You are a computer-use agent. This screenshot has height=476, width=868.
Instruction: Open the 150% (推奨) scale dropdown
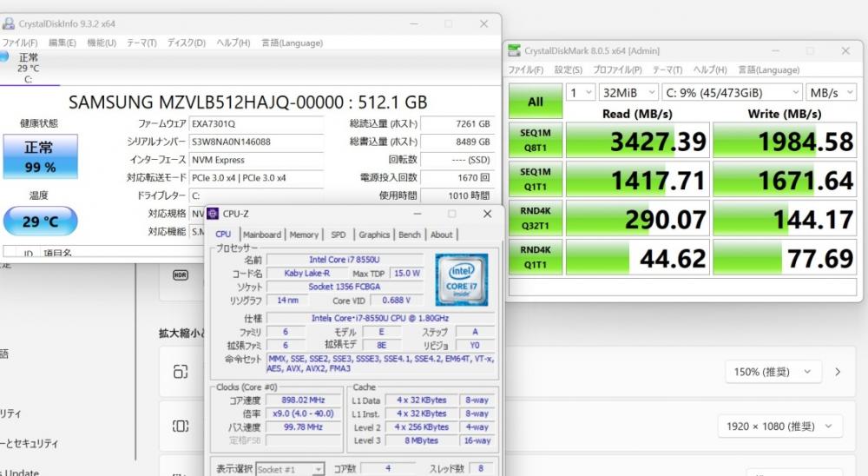click(773, 372)
